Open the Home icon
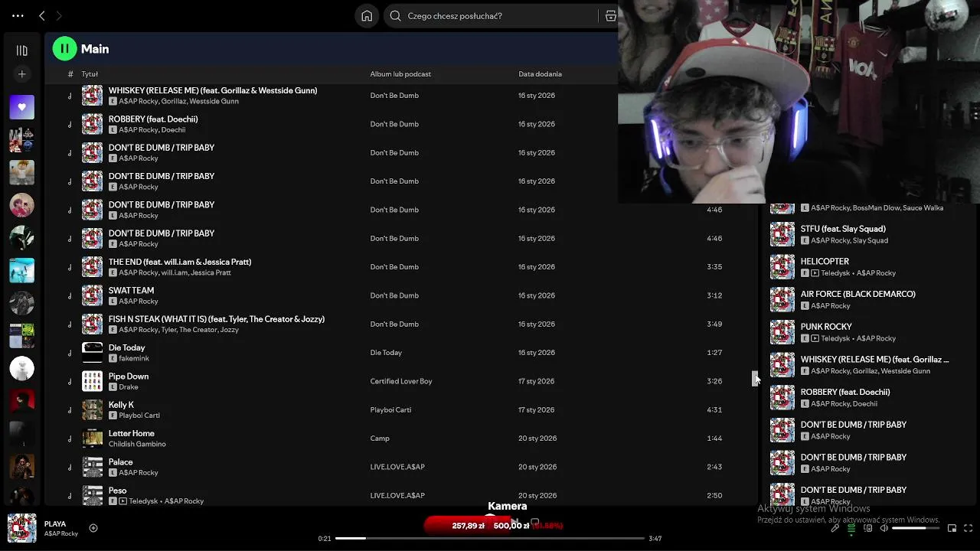Image resolution: width=980 pixels, height=551 pixels. (367, 15)
